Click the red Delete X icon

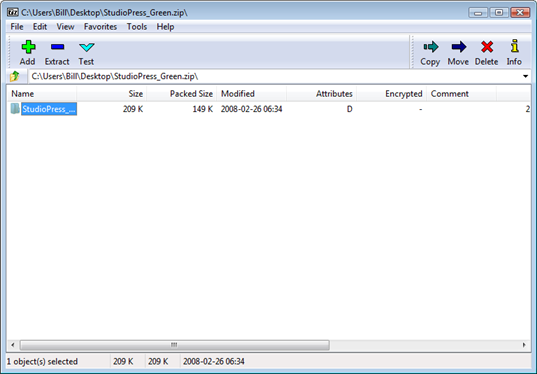487,47
